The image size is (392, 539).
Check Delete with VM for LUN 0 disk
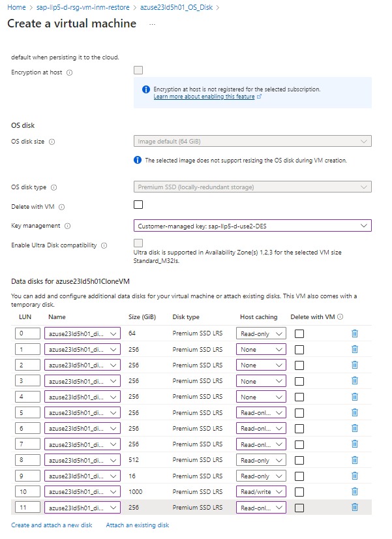coord(299,333)
